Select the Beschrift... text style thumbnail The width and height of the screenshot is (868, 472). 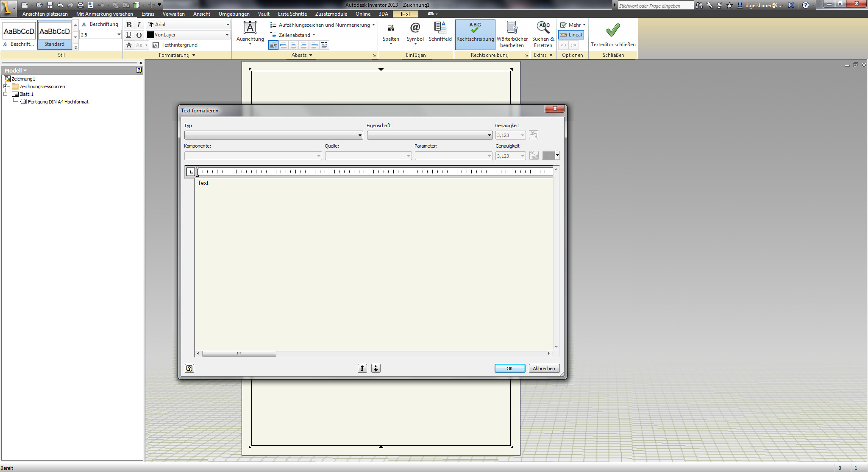(19, 35)
